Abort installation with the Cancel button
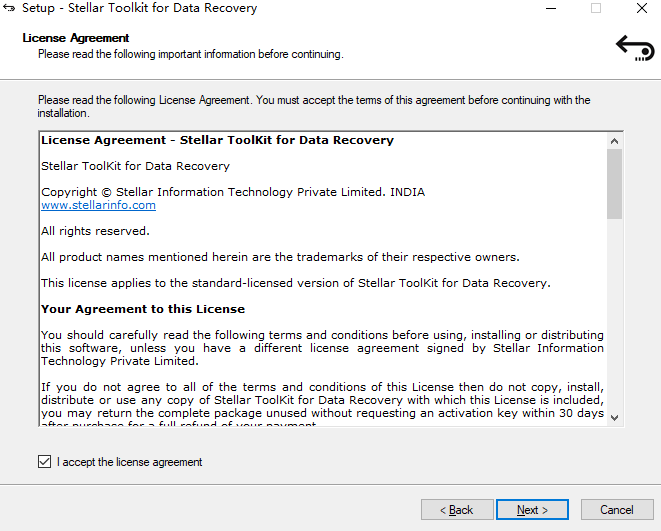The image size is (661, 531). pos(616,510)
